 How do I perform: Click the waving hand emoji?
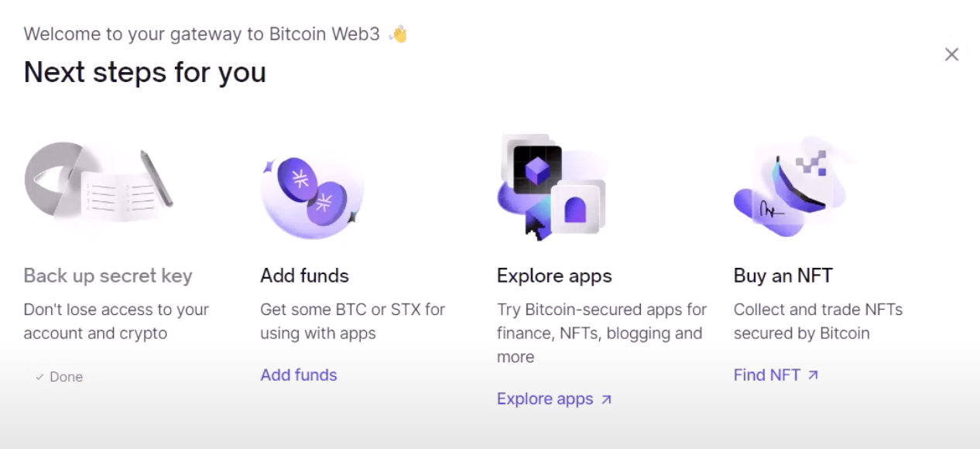[x=398, y=34]
